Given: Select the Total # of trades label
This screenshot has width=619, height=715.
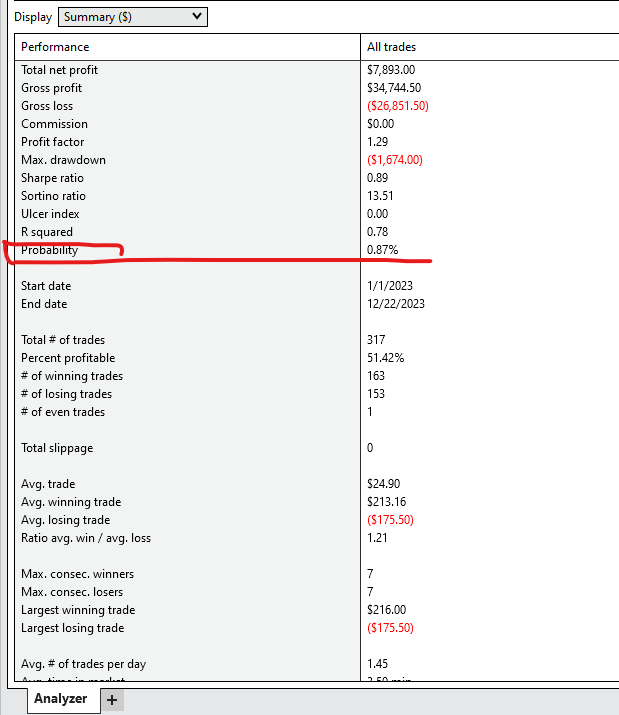Looking at the screenshot, I should point(63,340).
